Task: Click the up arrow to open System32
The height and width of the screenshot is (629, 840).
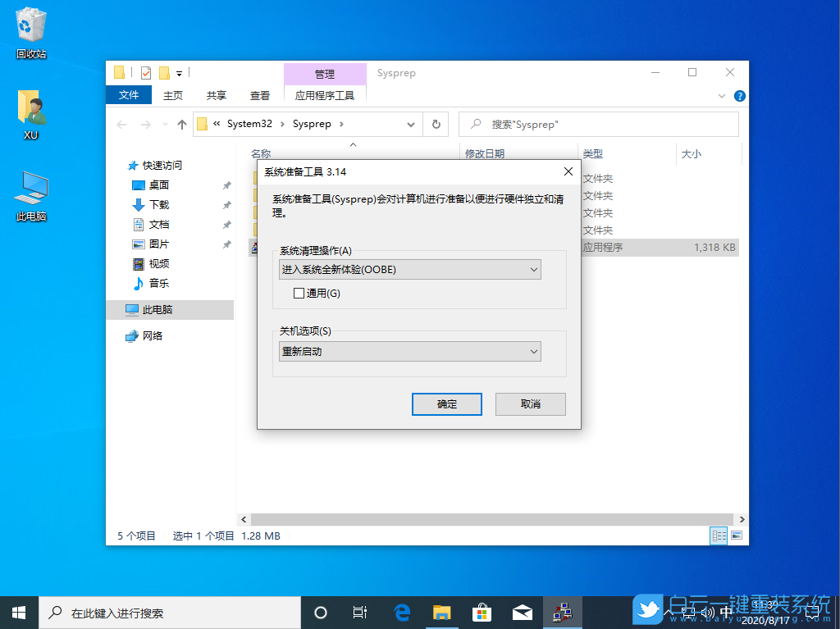Action: coord(182,124)
